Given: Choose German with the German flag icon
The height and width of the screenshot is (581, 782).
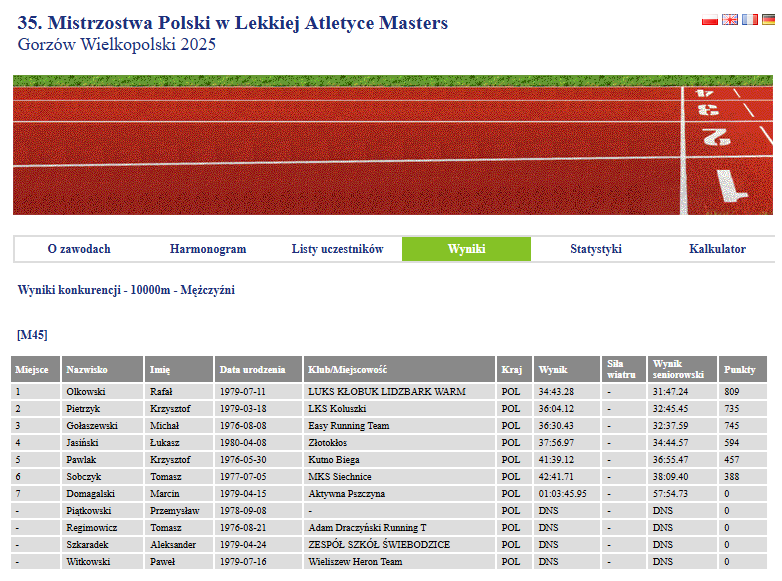Looking at the screenshot, I should tap(767, 20).
